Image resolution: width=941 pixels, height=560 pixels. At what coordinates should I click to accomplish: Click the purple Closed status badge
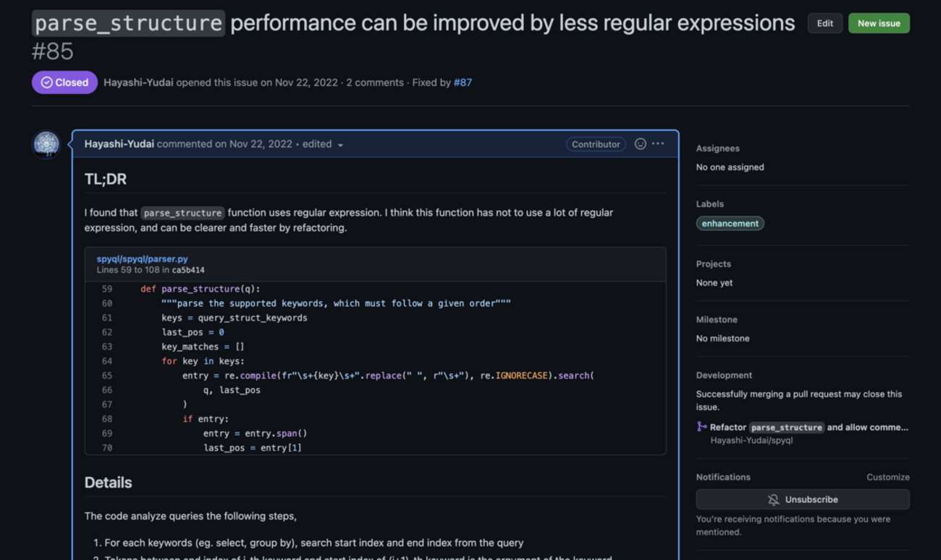(64, 82)
